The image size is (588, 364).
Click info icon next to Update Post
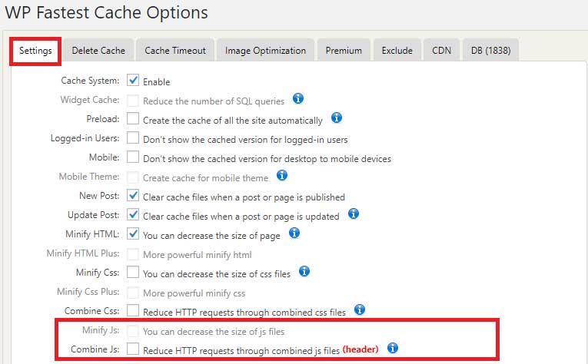point(354,213)
